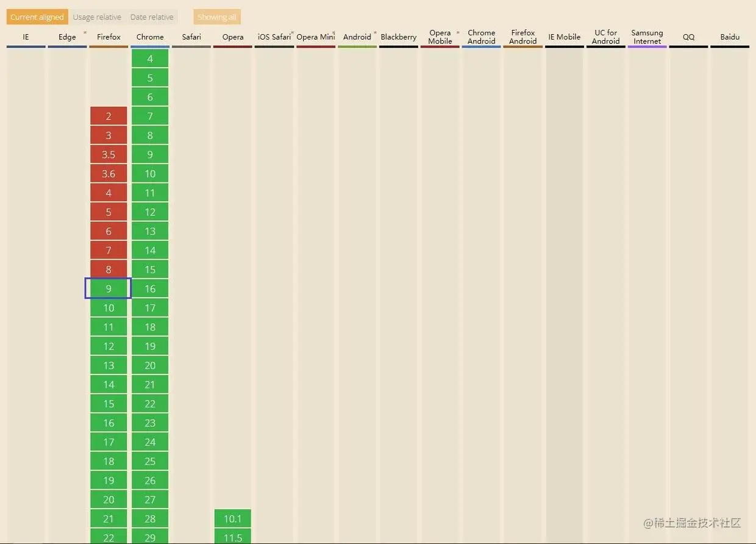Click the Firefox column header

(109, 37)
